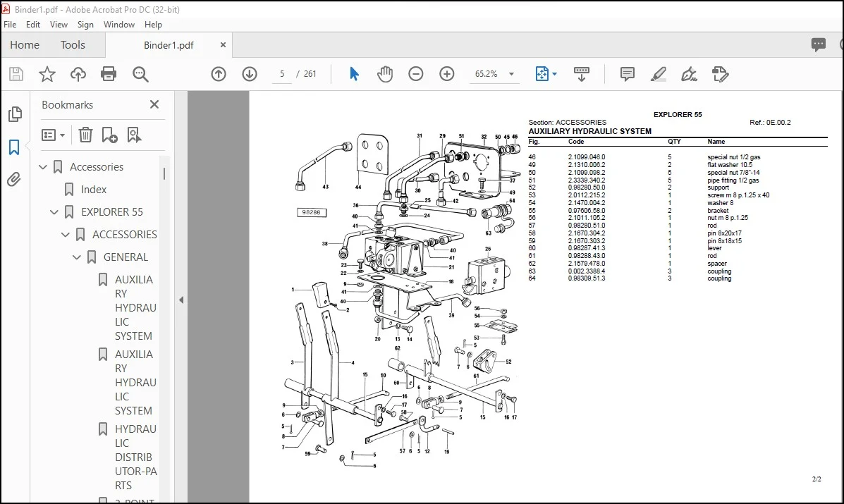Open the Help menu
The height and width of the screenshot is (504, 844).
(x=153, y=24)
